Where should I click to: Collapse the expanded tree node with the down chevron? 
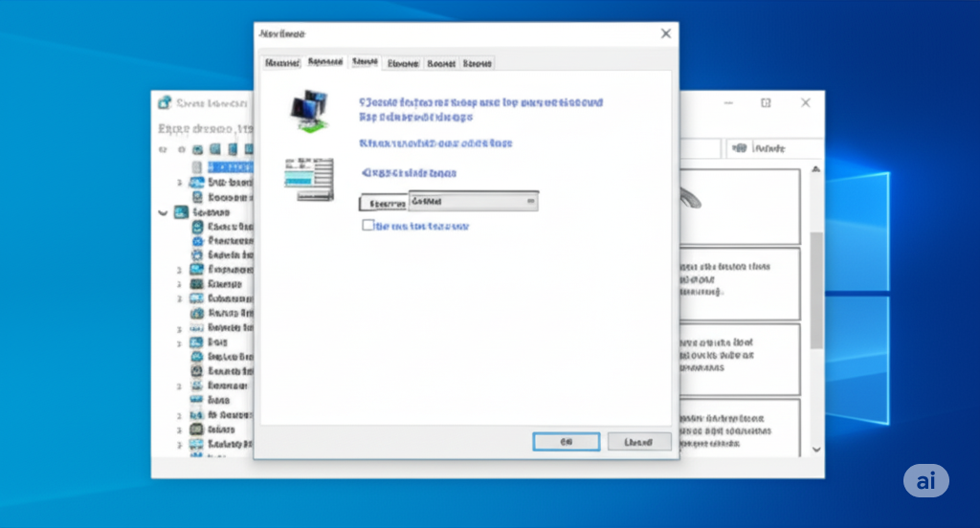pyautogui.click(x=163, y=213)
